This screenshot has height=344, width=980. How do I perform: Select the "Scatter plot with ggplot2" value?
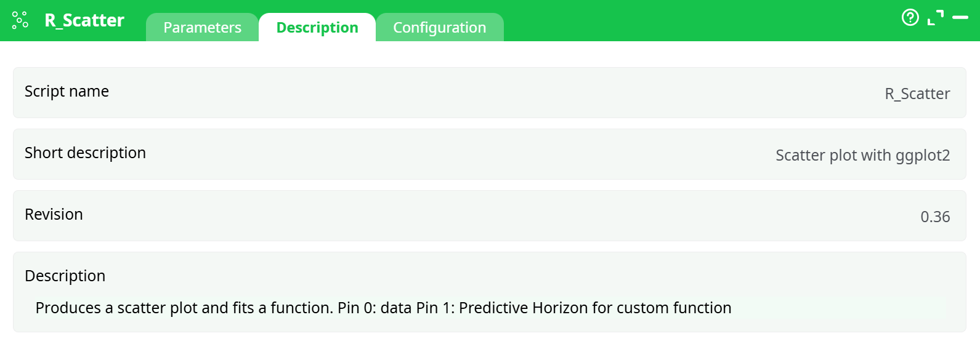click(862, 156)
